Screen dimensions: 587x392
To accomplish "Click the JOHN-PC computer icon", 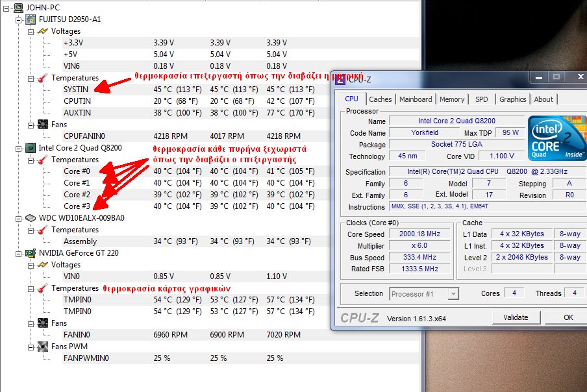I will coord(18,7).
